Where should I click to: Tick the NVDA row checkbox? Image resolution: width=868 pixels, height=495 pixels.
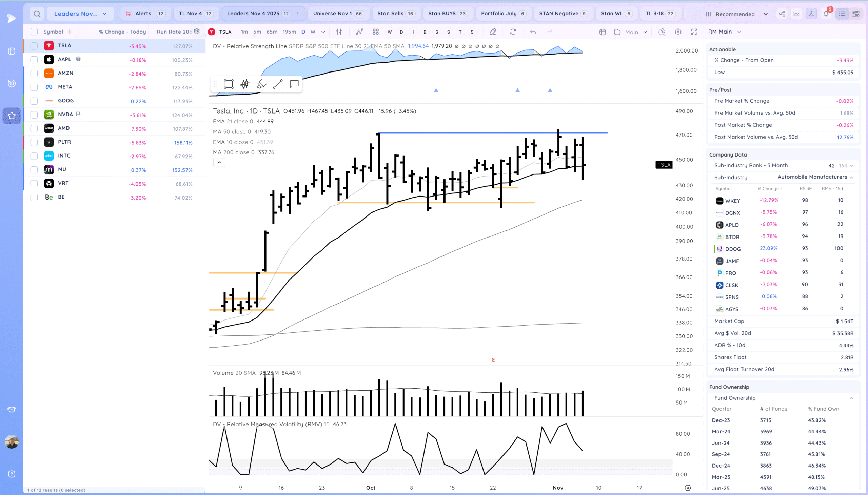click(x=34, y=115)
